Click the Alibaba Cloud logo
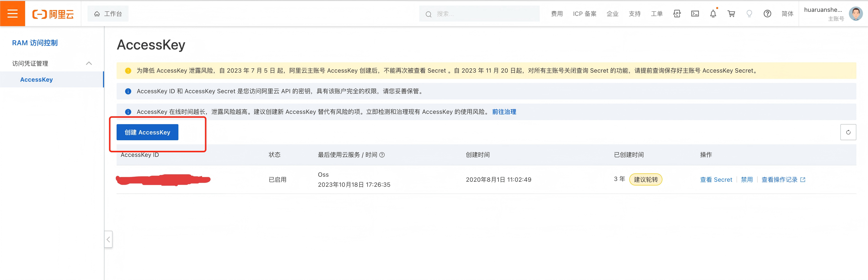The height and width of the screenshot is (280, 868). pos(53,14)
